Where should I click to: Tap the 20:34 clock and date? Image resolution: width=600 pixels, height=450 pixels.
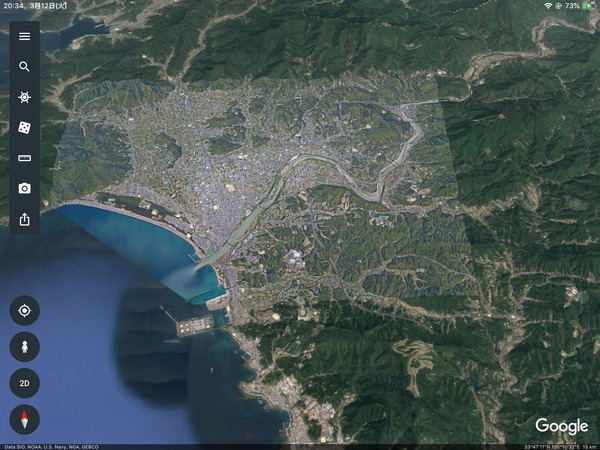pos(35,6)
